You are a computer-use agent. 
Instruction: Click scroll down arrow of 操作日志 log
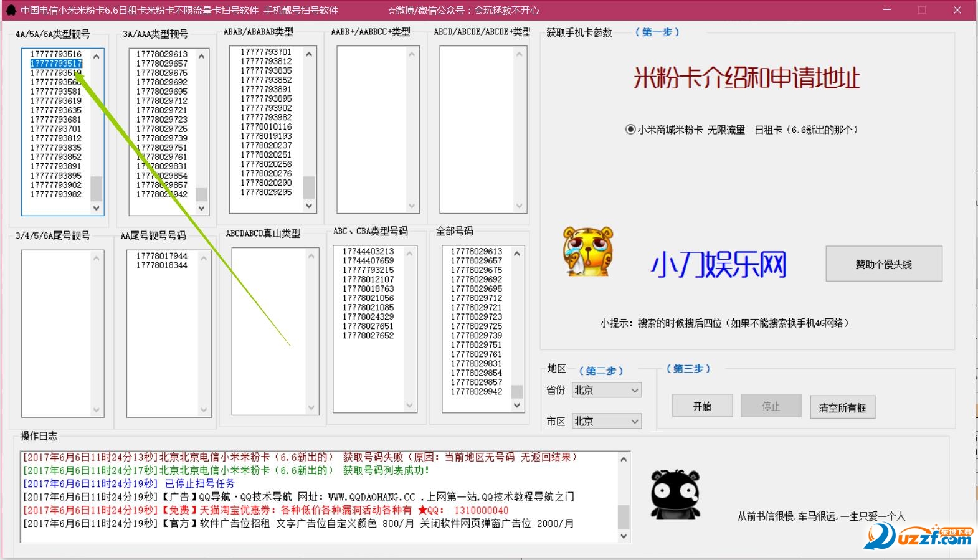624,536
